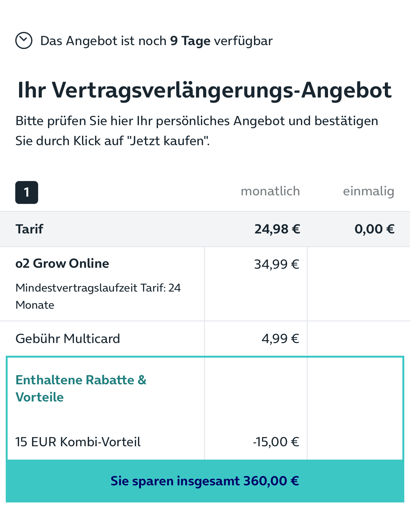This screenshot has width=410, height=532.
Task: Click the 'einmalig' column header
Action: (369, 192)
